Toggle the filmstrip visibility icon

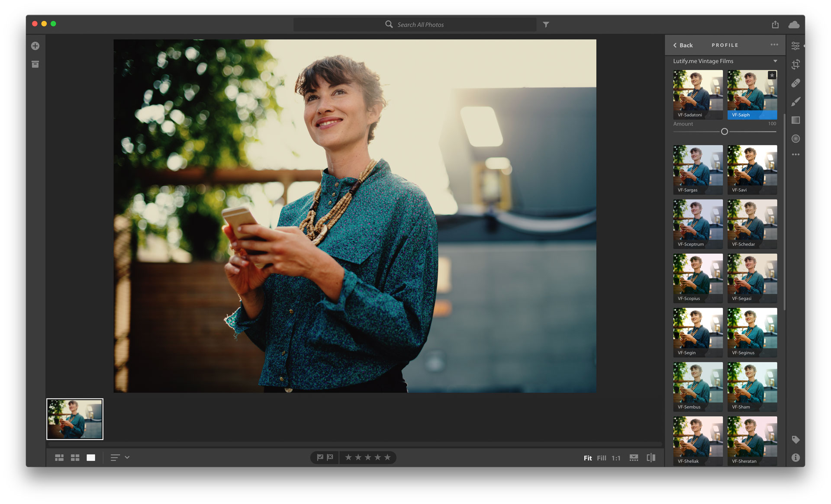pos(634,458)
